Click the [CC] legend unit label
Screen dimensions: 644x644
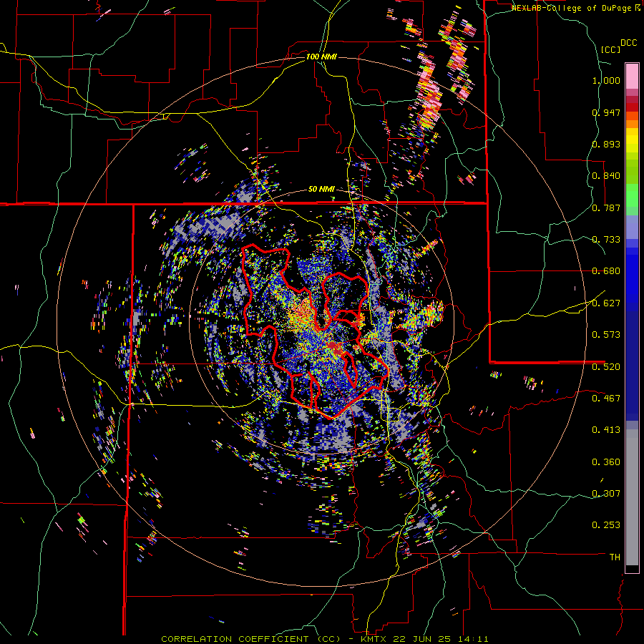pos(610,49)
